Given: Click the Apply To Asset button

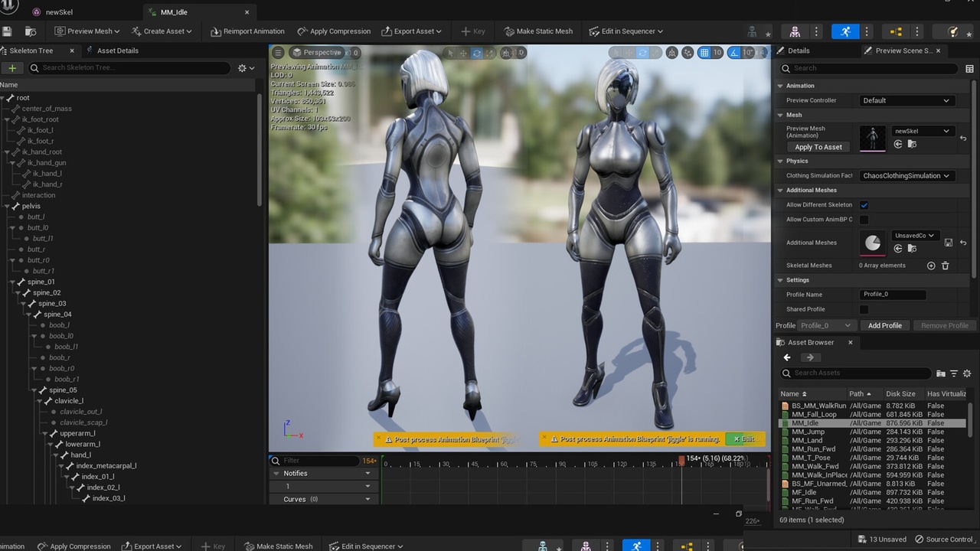Looking at the screenshot, I should coord(818,147).
